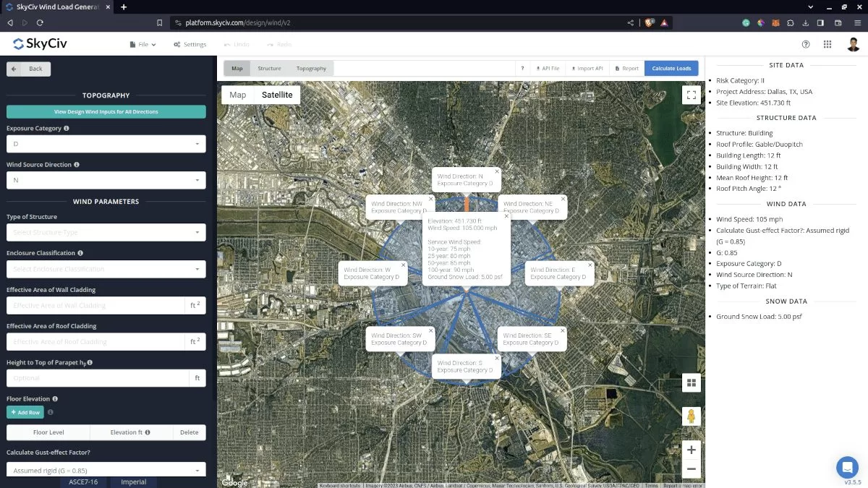Open the File menu

click(x=142, y=45)
